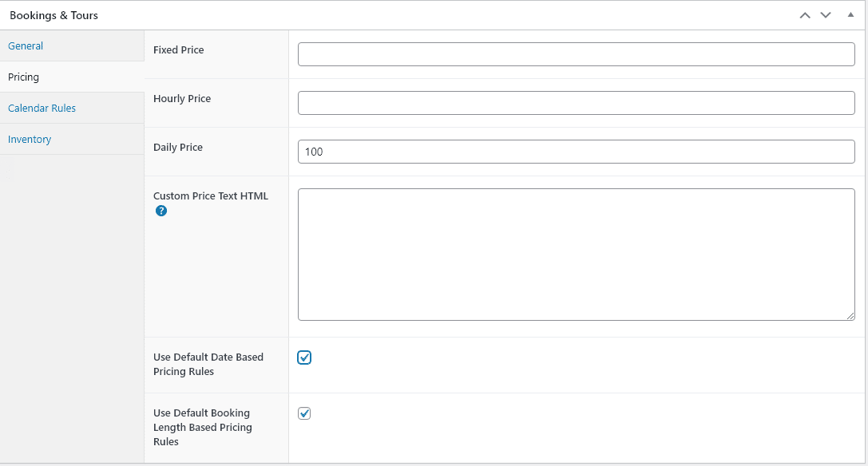This screenshot has width=868, height=466.
Task: Uncheck Use Default Booking Length Based Pricing Rules
Action: [x=304, y=413]
